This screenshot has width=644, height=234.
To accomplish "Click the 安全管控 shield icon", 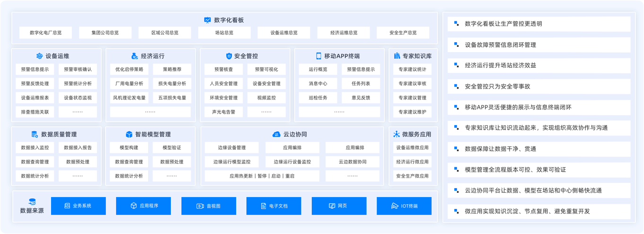I will pyautogui.click(x=229, y=56).
